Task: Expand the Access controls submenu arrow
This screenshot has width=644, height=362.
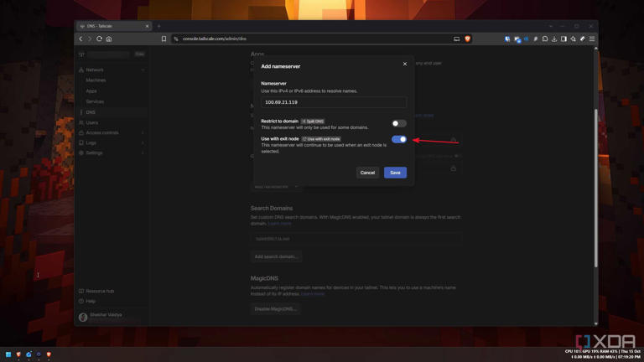Action: pyautogui.click(x=143, y=132)
